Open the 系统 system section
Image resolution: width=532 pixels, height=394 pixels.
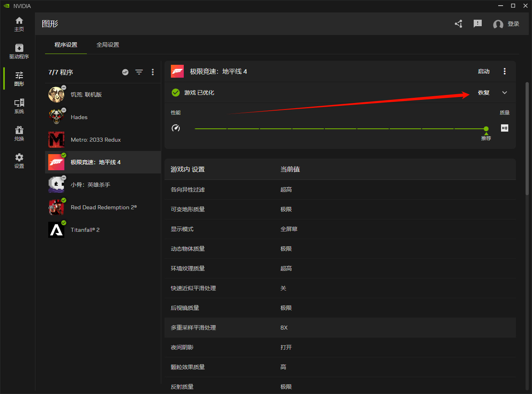19,106
